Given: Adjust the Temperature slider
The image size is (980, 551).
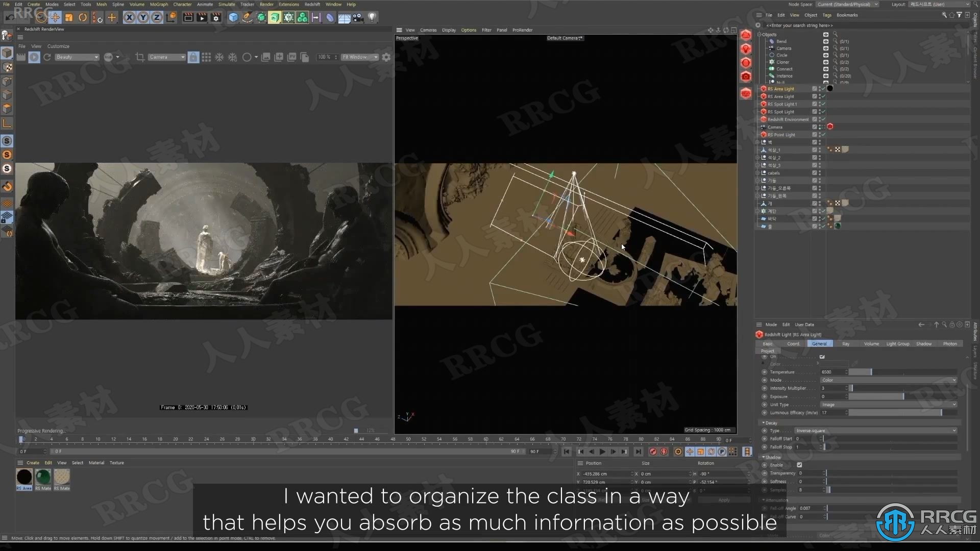Looking at the screenshot, I should pyautogui.click(x=903, y=372).
